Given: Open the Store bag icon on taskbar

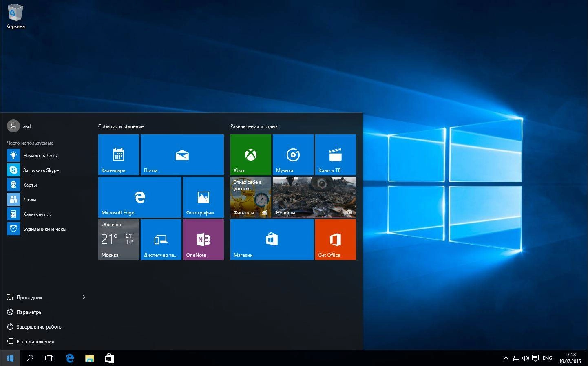Looking at the screenshot, I should coord(109,358).
